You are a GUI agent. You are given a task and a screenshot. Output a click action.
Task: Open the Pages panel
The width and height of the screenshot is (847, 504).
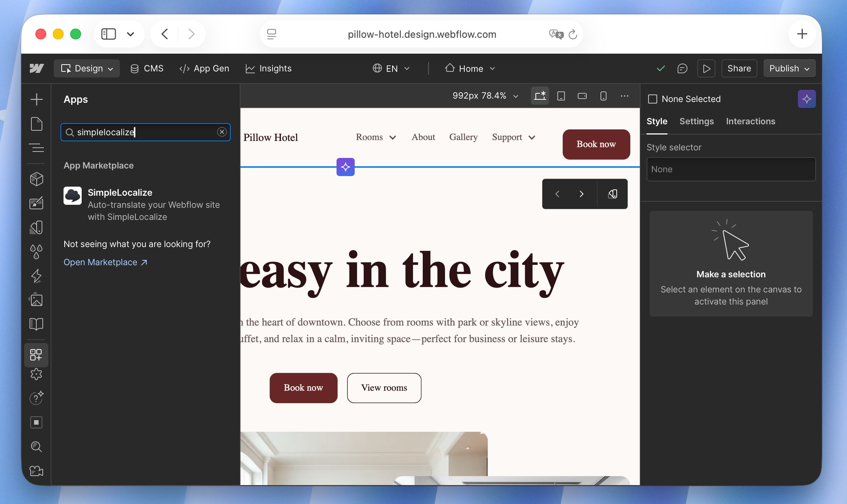click(36, 124)
